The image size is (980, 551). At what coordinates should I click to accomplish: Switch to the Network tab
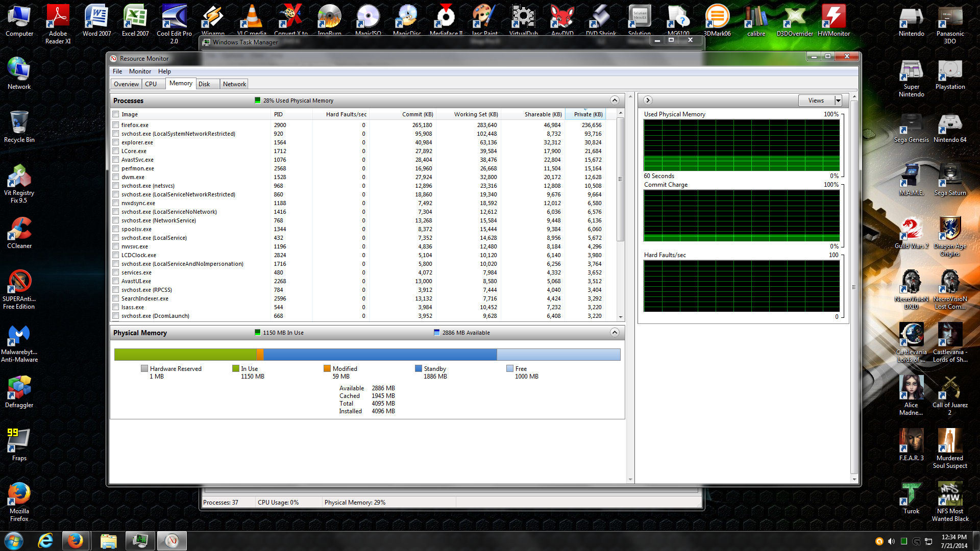pos(234,84)
